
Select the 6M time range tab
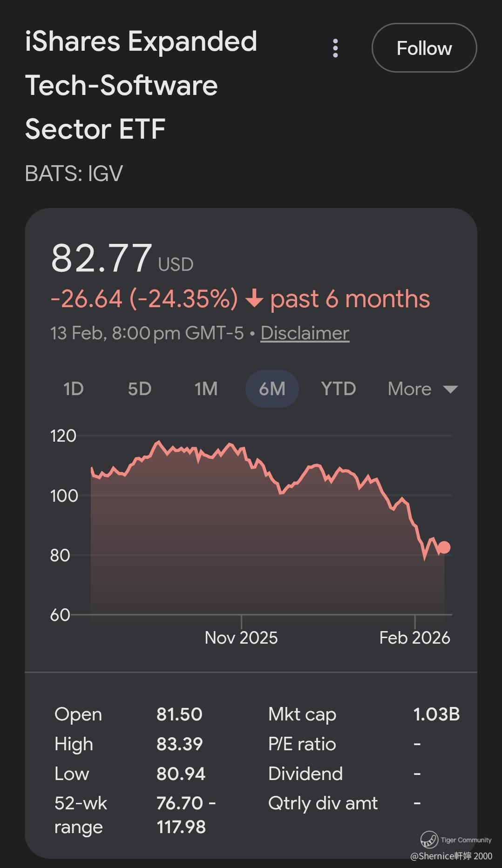(272, 389)
